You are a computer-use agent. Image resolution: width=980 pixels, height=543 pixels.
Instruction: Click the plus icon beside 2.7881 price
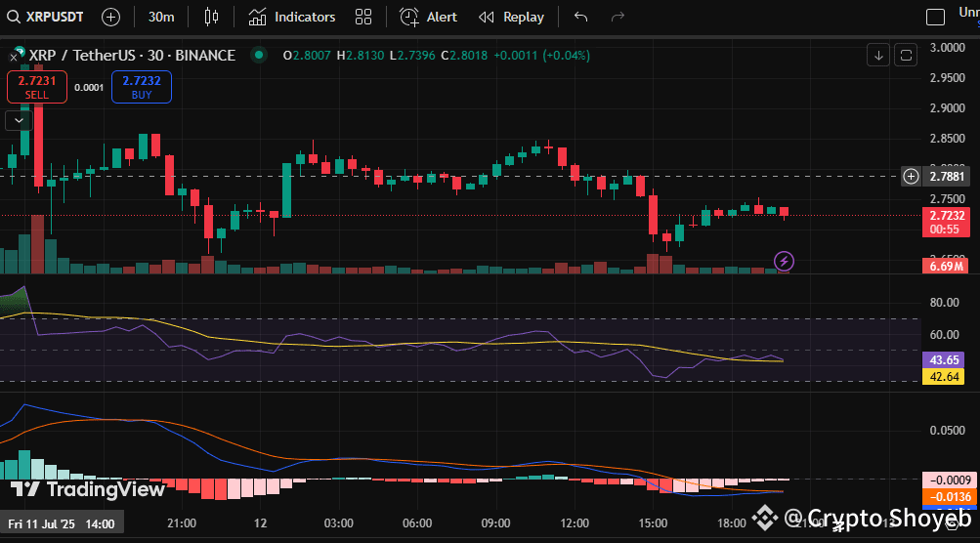click(911, 176)
